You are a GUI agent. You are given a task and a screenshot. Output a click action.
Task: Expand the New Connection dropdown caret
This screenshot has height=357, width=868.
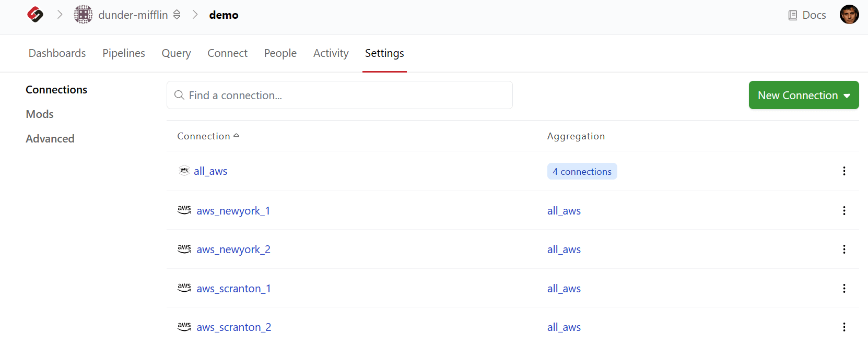pos(847,96)
